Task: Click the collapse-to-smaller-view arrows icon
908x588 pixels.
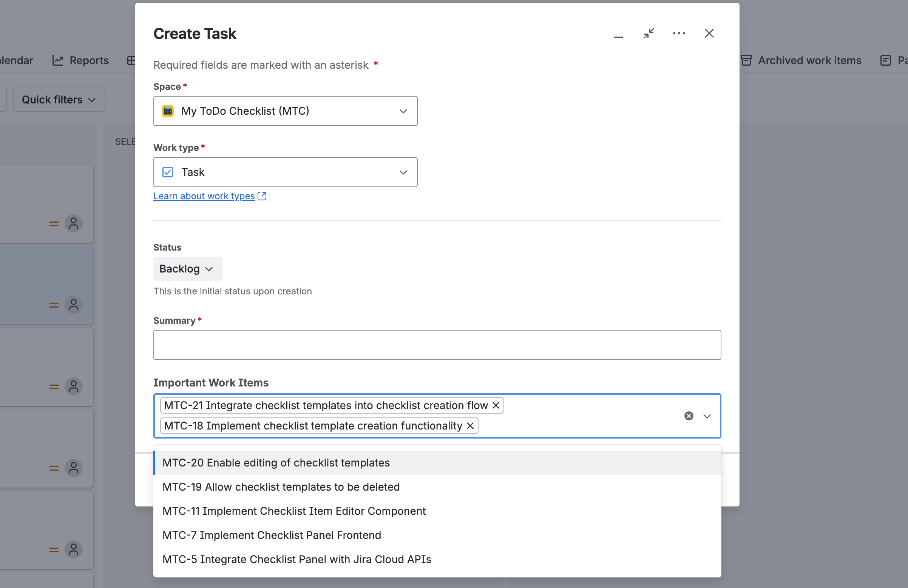Action: pos(649,34)
